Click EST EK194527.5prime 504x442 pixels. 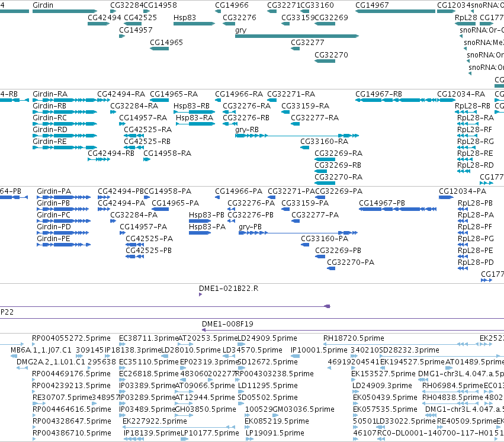(383, 368)
